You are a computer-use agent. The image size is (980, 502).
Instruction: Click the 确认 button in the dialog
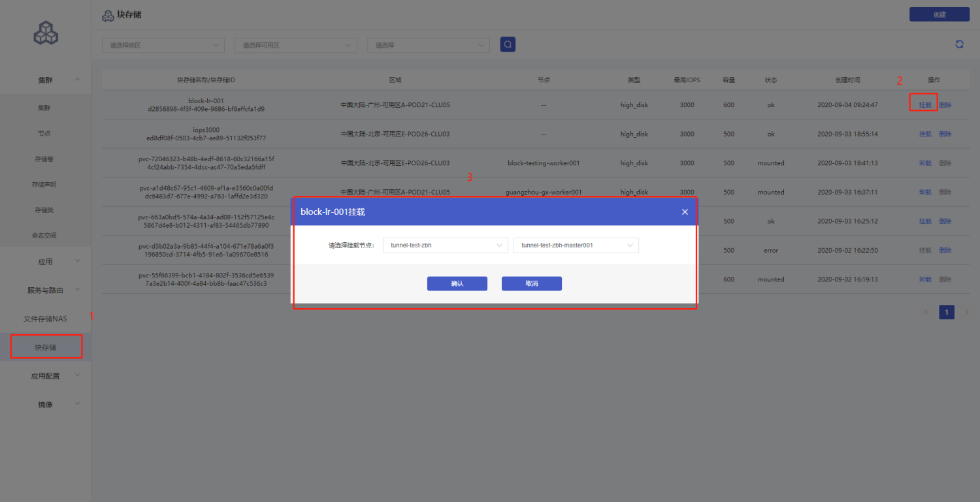pyautogui.click(x=457, y=284)
